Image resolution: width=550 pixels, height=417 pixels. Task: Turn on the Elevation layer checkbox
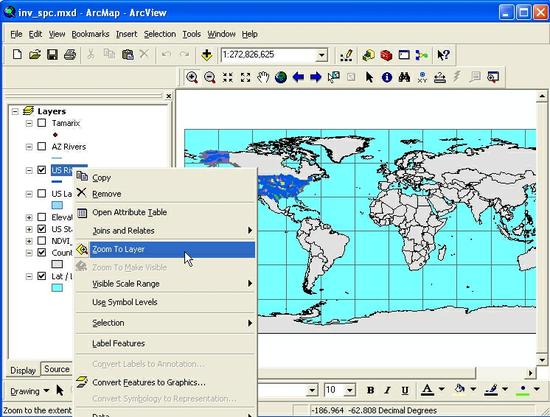coord(42,217)
